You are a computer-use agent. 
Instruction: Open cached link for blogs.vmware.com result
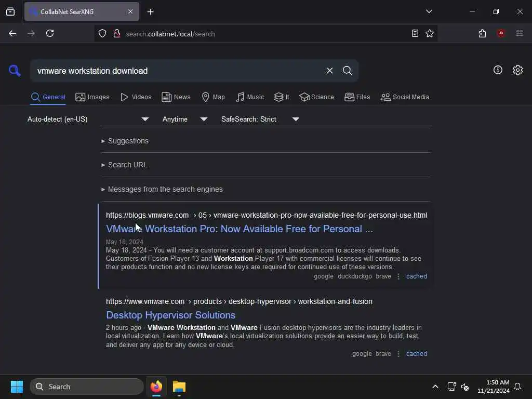click(416, 276)
